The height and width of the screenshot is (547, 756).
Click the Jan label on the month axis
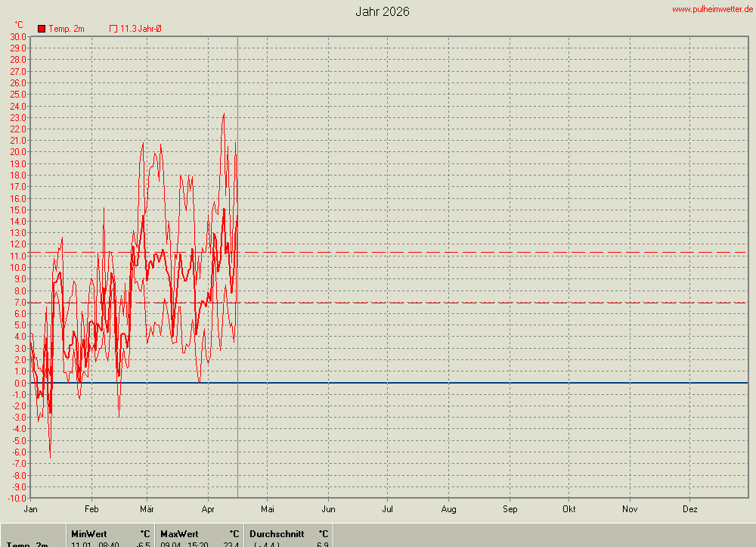point(31,509)
